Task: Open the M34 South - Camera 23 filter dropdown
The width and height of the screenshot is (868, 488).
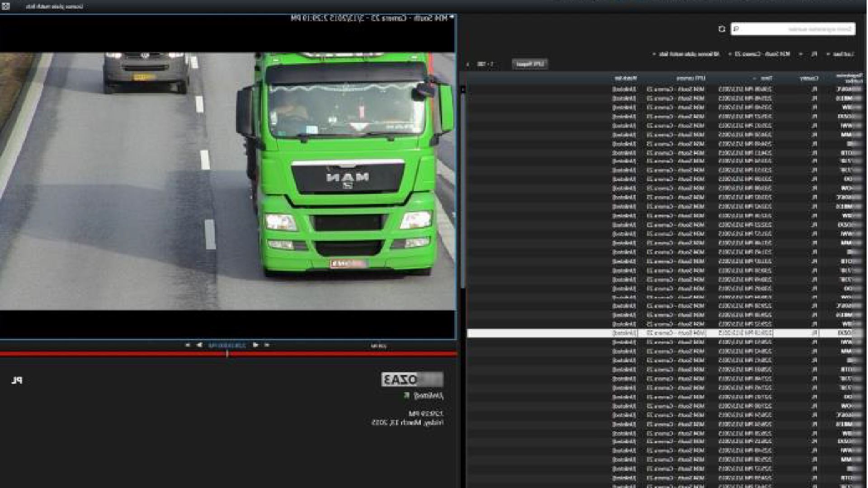Action: coord(759,54)
